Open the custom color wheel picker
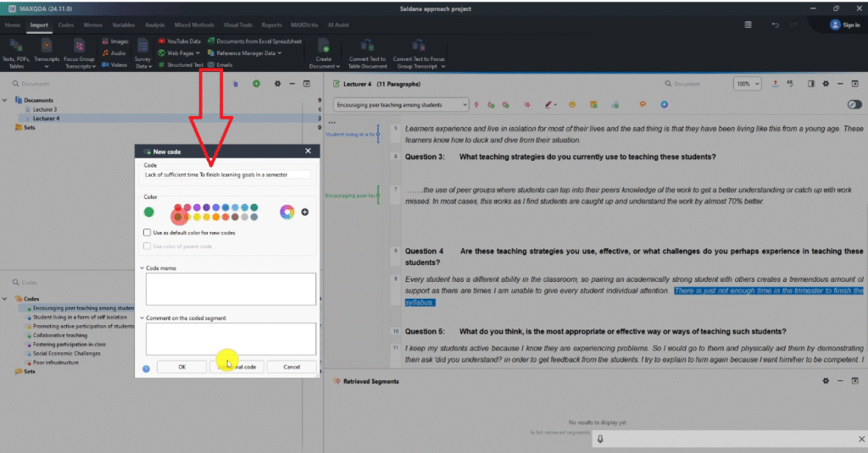This screenshot has height=453, width=868. coord(287,212)
